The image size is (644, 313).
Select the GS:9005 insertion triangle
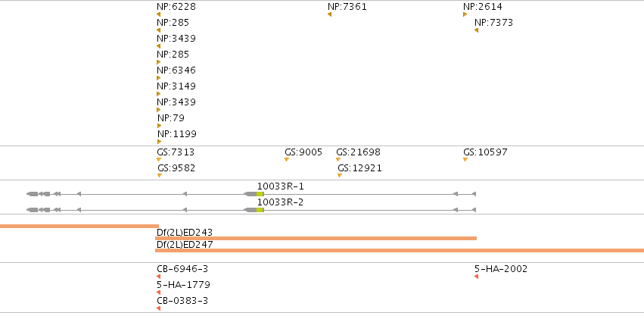pos(287,160)
